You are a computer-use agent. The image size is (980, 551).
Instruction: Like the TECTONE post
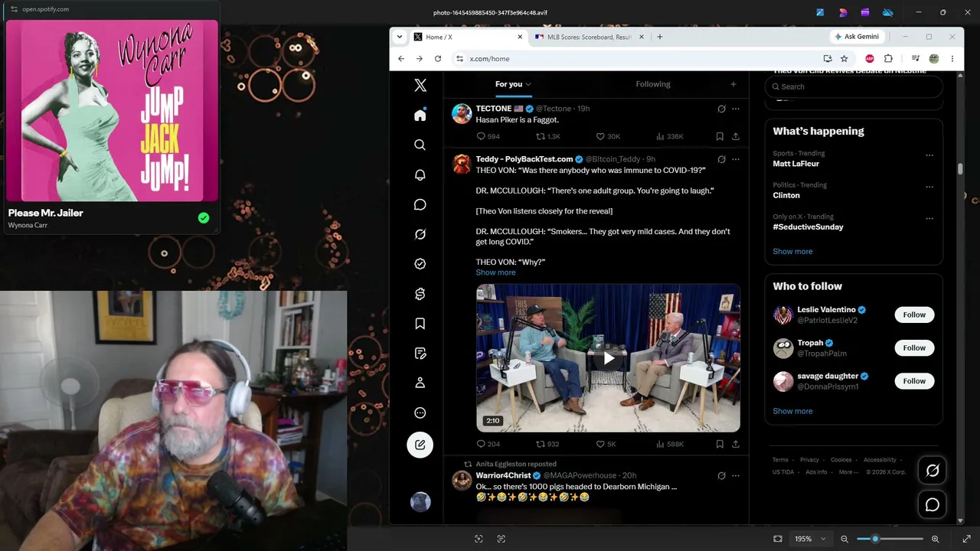608,136
